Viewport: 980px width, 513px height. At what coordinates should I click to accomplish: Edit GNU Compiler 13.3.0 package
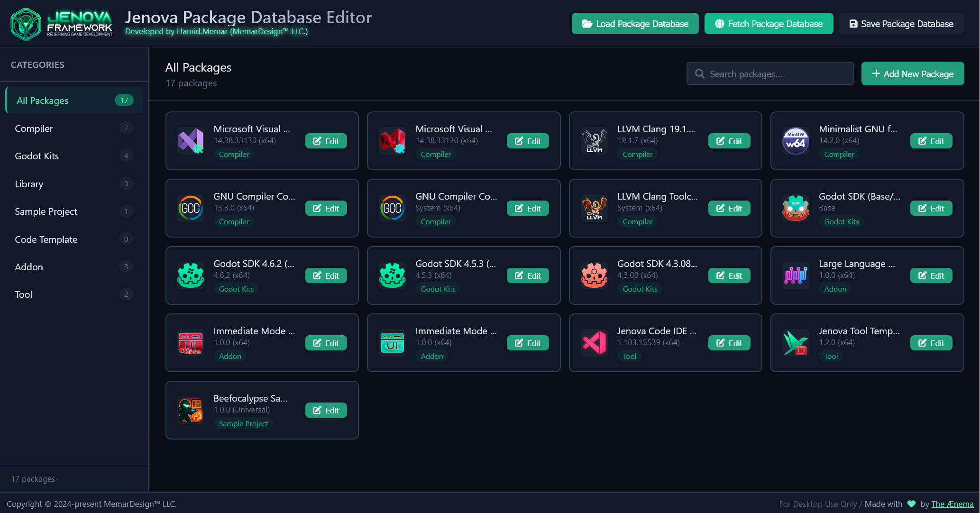click(326, 208)
